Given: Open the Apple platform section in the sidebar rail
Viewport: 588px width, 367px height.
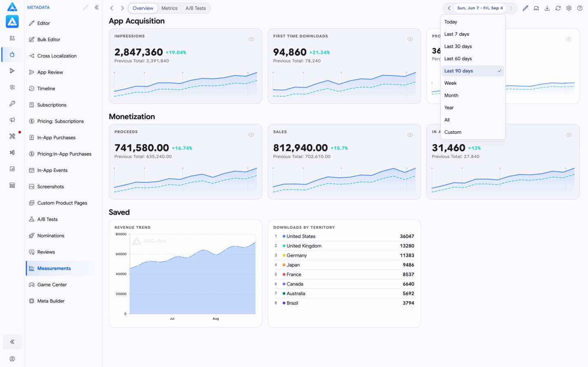Looking at the screenshot, I should [12, 54].
